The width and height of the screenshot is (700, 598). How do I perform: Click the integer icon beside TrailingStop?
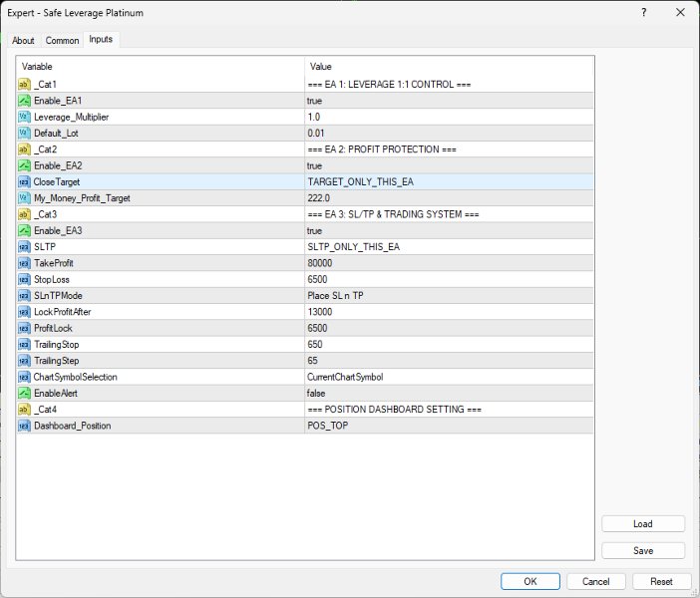click(x=24, y=345)
